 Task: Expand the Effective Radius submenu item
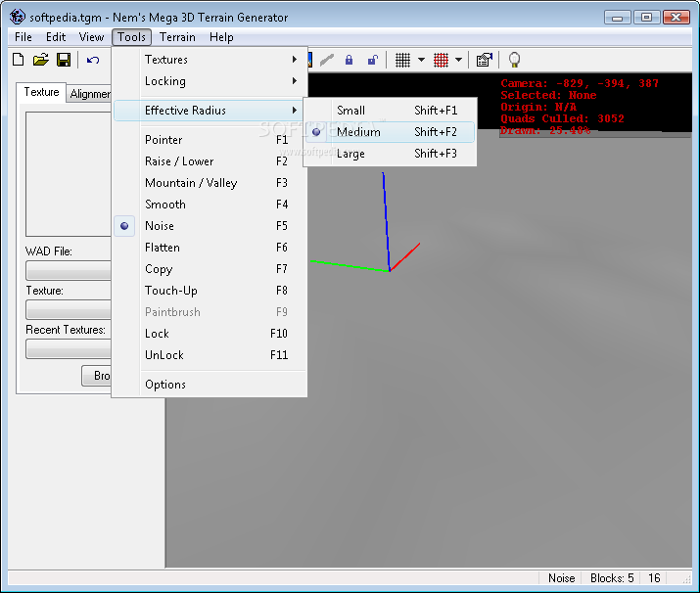(x=210, y=111)
